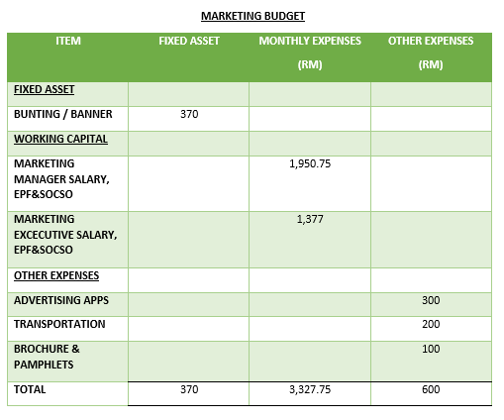Screen dimensions: 504x420
Task: Select the underlined OTHER EXPENSES section label
Action: click(56, 275)
